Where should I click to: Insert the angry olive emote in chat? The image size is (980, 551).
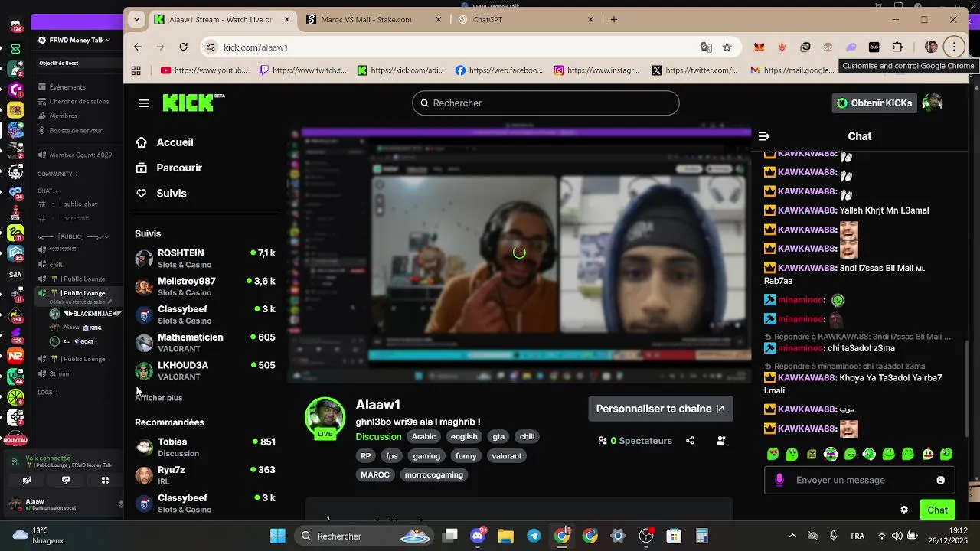pyautogui.click(x=812, y=455)
